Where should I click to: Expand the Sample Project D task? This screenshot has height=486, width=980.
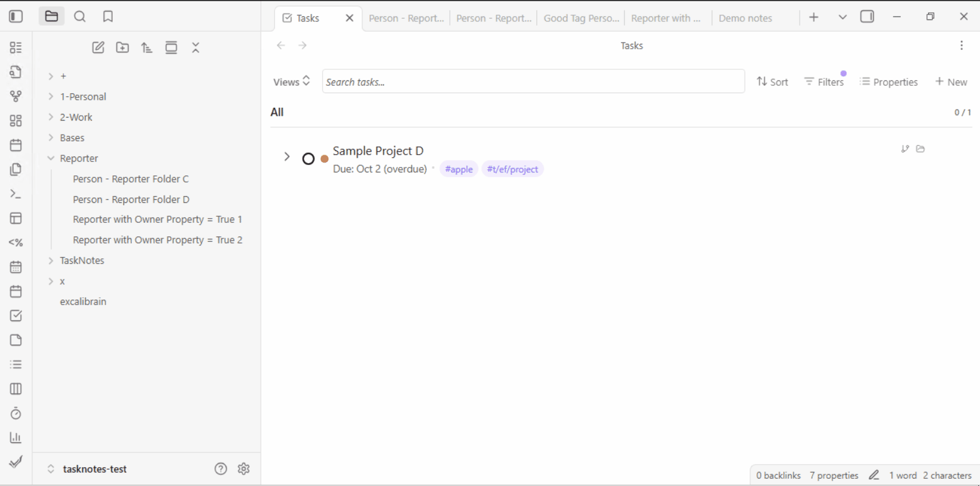pos(286,157)
